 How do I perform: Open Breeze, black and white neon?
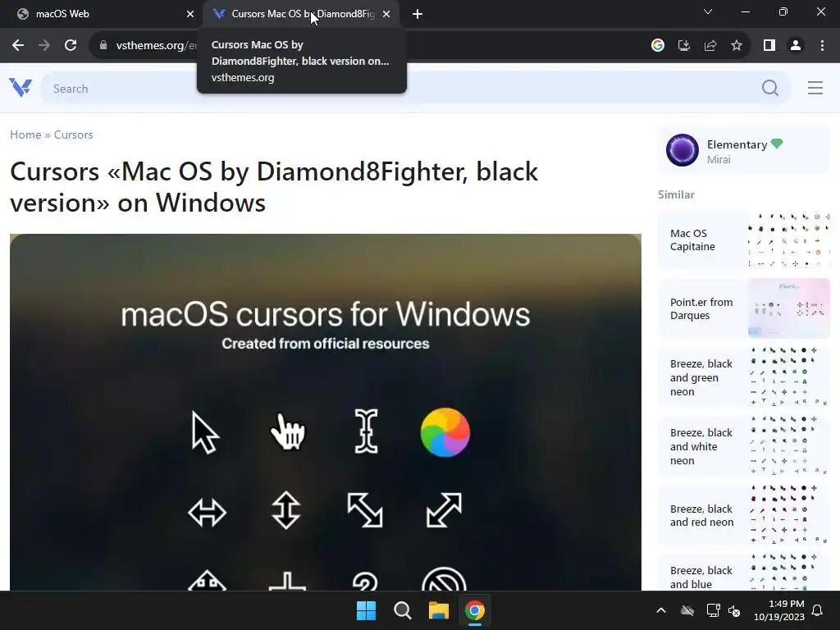[x=743, y=446]
